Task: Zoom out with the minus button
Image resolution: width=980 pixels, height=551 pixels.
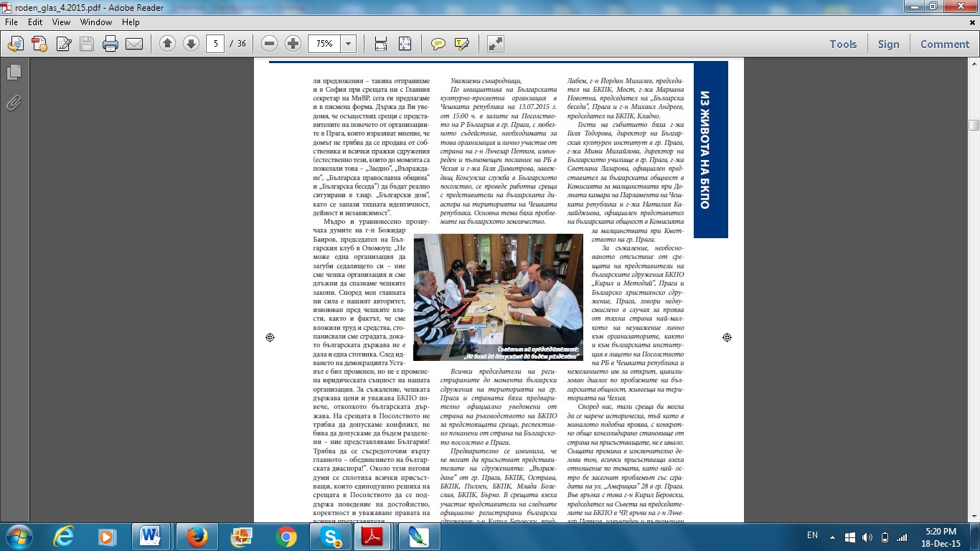Action: point(270,44)
